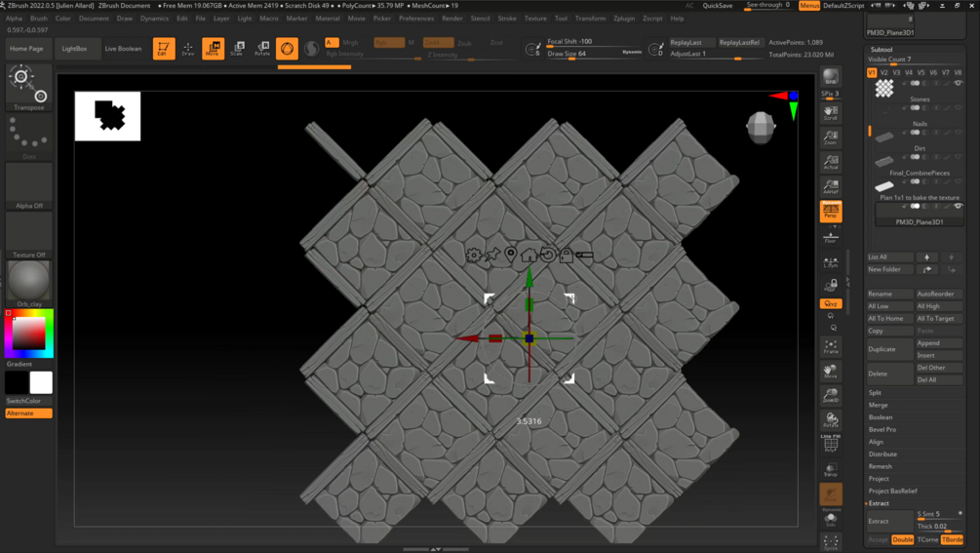Expand the Split section
The height and width of the screenshot is (553, 980).
pyautogui.click(x=875, y=392)
